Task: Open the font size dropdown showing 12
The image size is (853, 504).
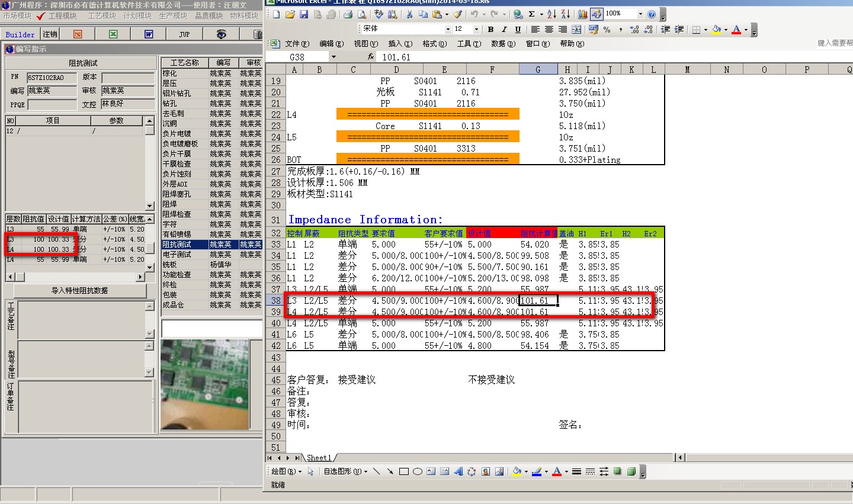Action: (476, 29)
